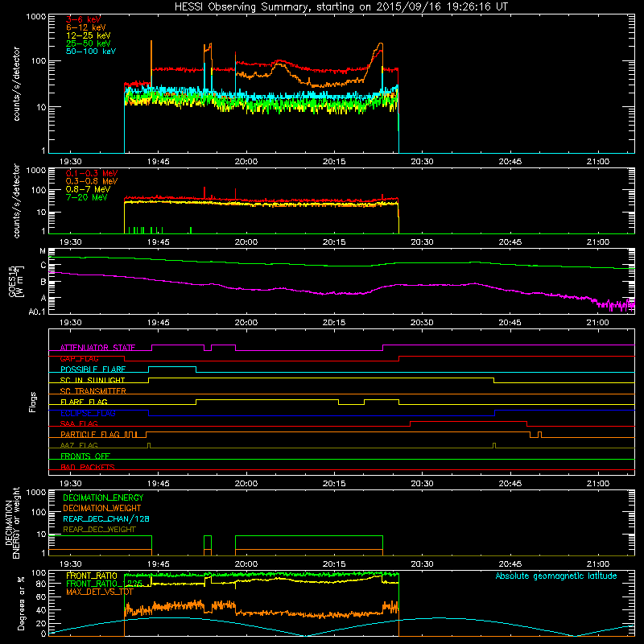Image resolution: width=644 pixels, height=644 pixels.
Task: Click counts/s/detector axis title of the MeV panel
Action: 16,200
